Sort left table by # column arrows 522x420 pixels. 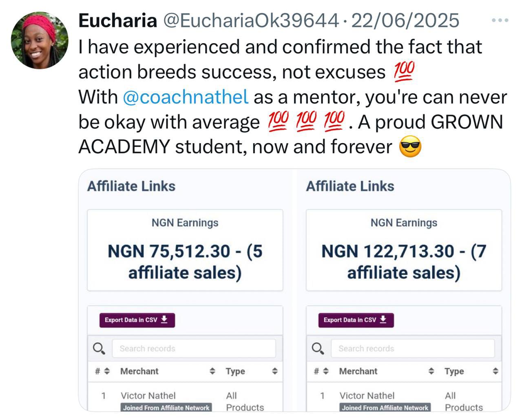(107, 371)
